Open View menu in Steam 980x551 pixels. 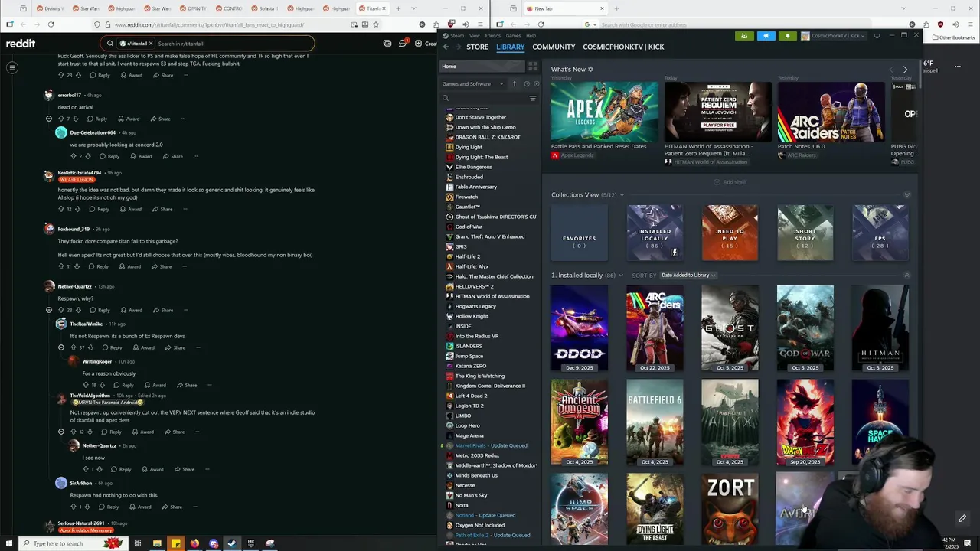click(475, 36)
